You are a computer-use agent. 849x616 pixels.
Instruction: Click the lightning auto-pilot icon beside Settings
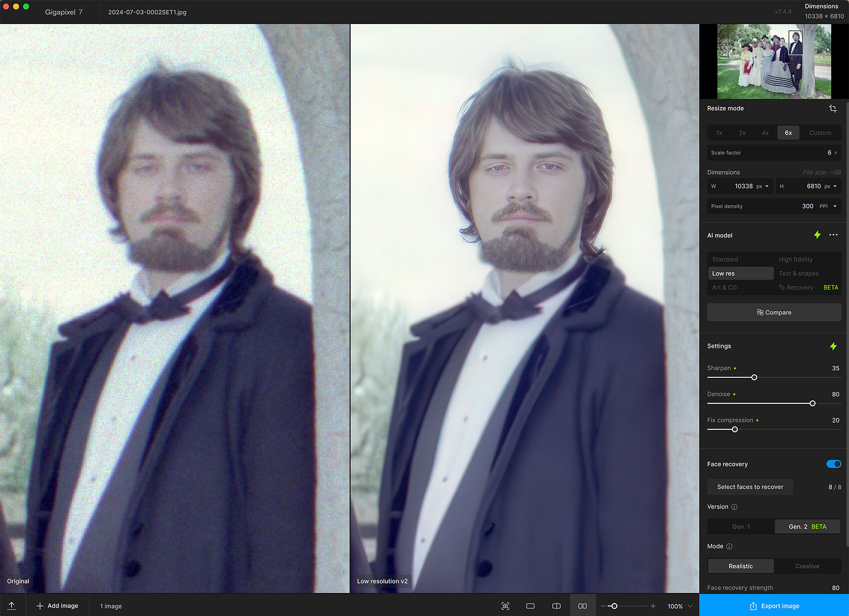pos(834,346)
